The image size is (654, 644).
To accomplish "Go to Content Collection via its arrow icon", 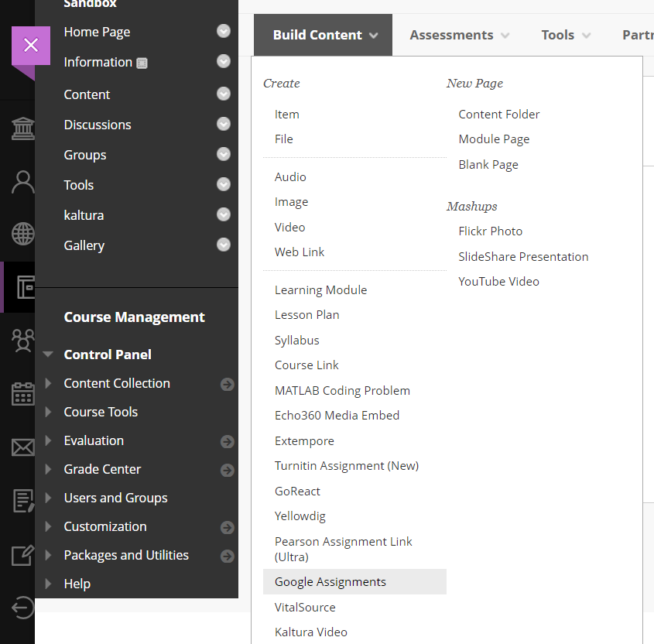I will (x=228, y=384).
